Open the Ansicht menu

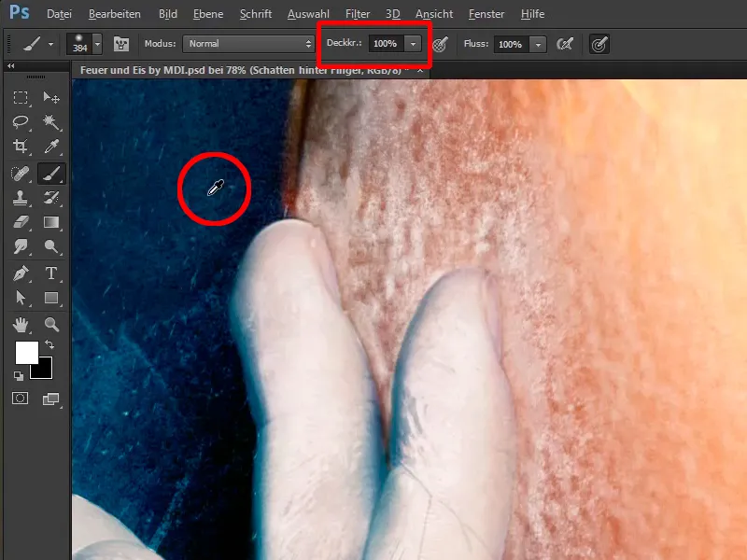(x=434, y=14)
